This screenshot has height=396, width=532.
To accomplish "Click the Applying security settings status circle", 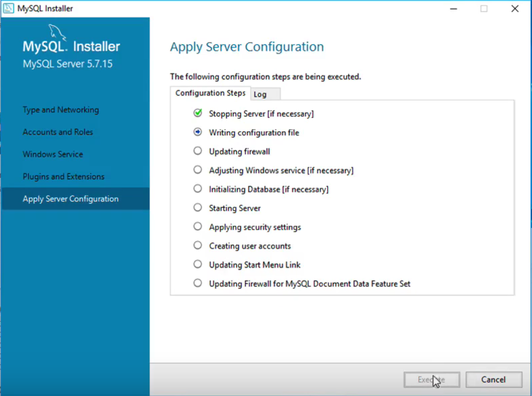I will click(x=198, y=226).
